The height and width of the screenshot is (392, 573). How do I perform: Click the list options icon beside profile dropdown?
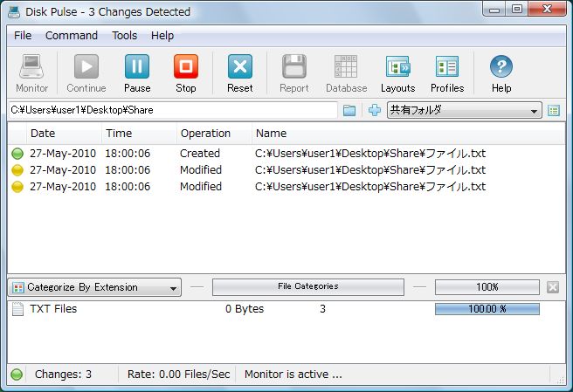click(554, 110)
